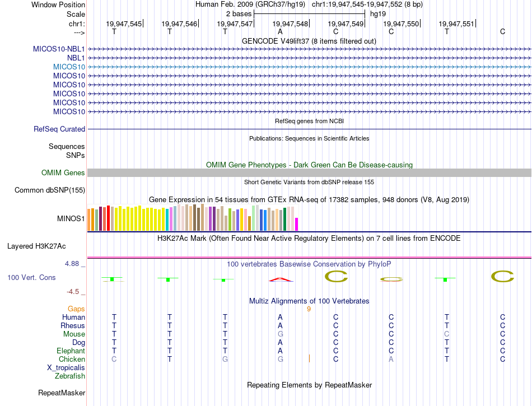Open the Layered H3K27Ac track label
The width and height of the screenshot is (532, 406).
(x=36, y=246)
